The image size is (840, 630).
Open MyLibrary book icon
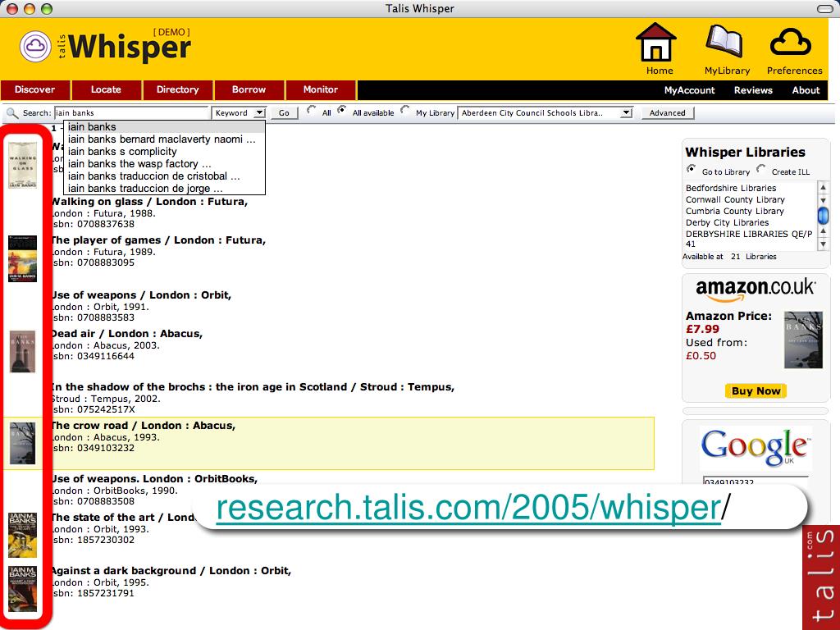coord(724,42)
